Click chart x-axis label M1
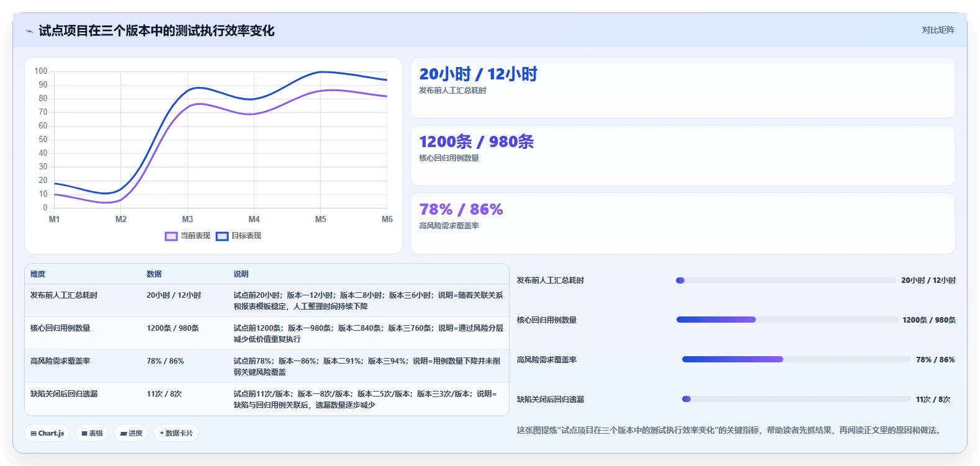 click(x=55, y=220)
